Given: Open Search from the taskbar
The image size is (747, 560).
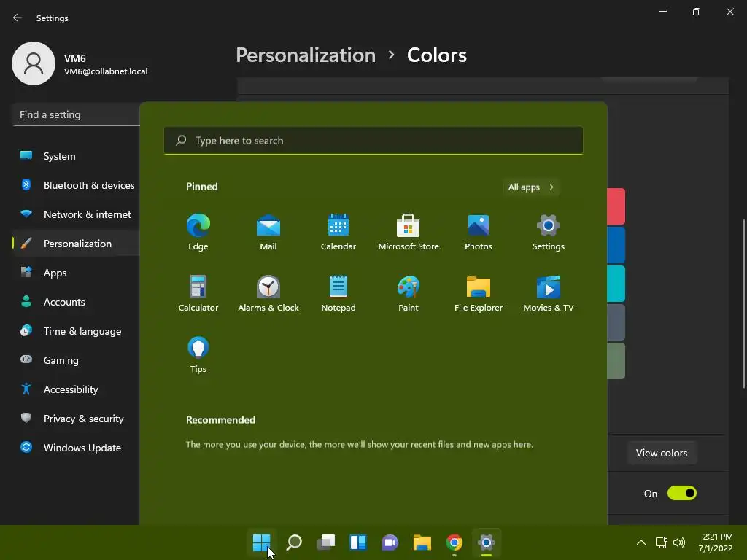Looking at the screenshot, I should (x=294, y=542).
